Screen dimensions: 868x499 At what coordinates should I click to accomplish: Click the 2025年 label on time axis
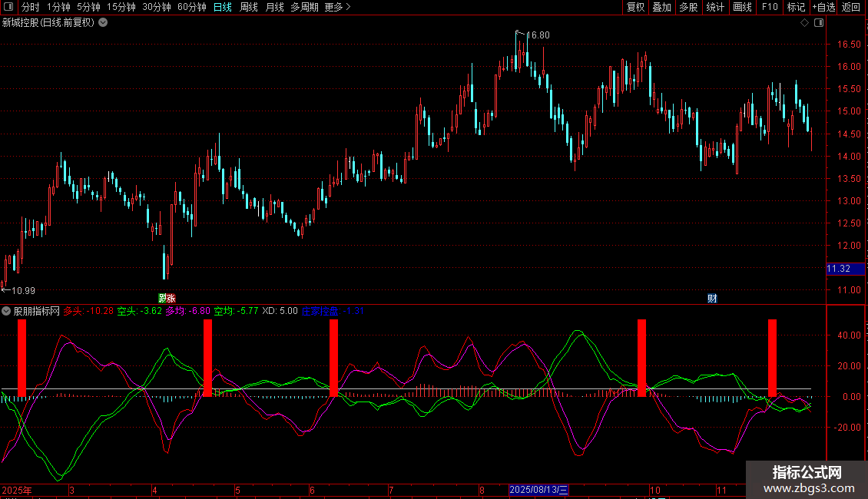point(17,490)
